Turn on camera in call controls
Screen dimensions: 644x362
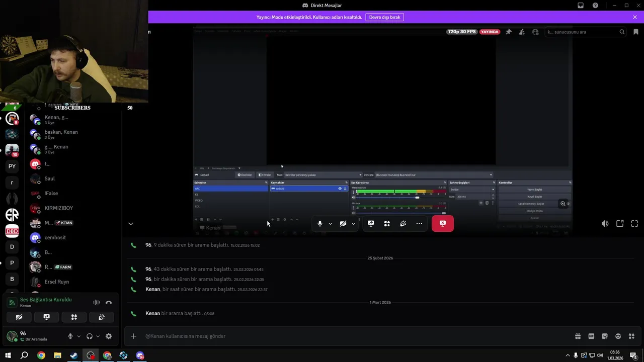coord(343,224)
